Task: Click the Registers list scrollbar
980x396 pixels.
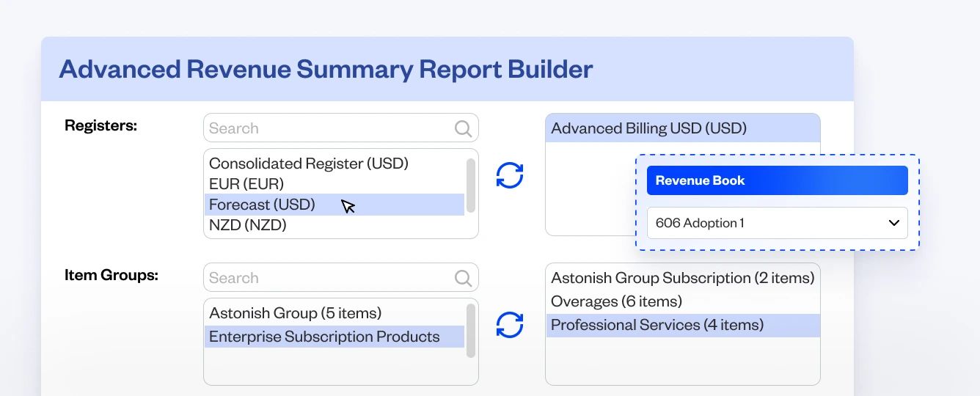Action: [x=471, y=186]
